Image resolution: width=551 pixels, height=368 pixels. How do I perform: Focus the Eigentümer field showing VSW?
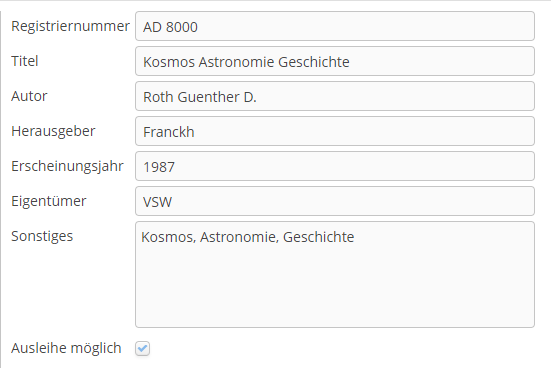pyautogui.click(x=335, y=201)
